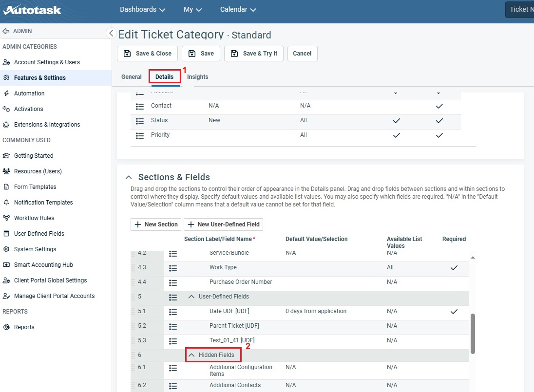Open the field options list icon beside Priority
534x392 pixels.
[x=140, y=135]
